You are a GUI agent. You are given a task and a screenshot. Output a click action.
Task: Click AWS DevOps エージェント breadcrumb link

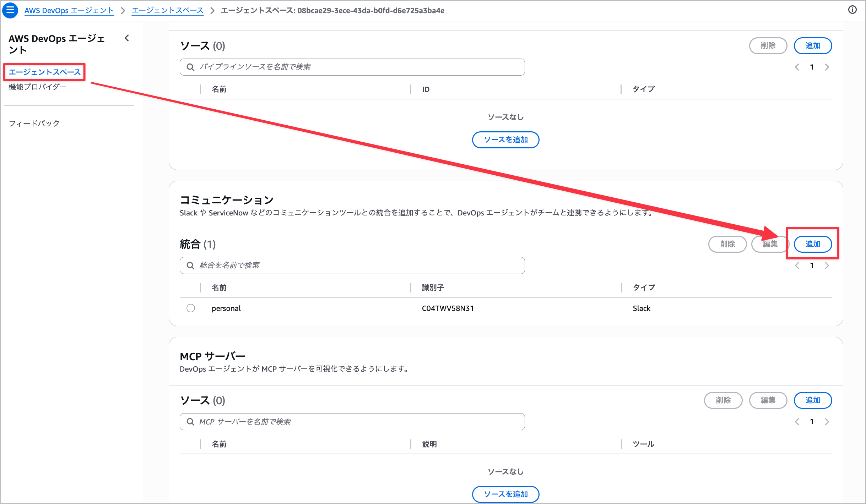tap(69, 11)
